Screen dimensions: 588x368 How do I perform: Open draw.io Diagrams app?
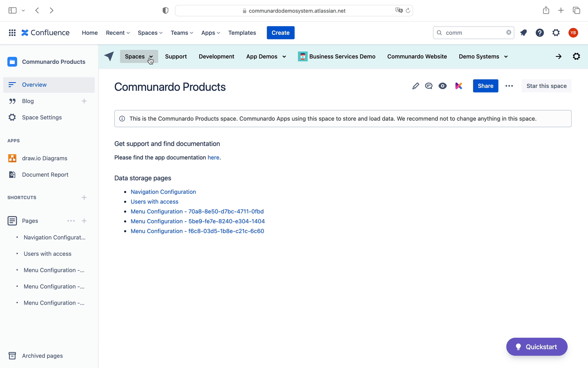click(45, 158)
